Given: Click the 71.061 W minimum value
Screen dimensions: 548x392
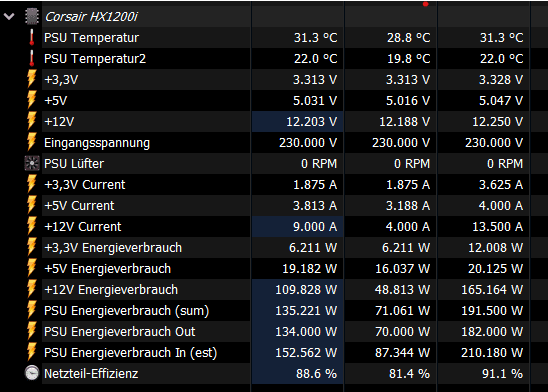Looking at the screenshot, I should [403, 311].
